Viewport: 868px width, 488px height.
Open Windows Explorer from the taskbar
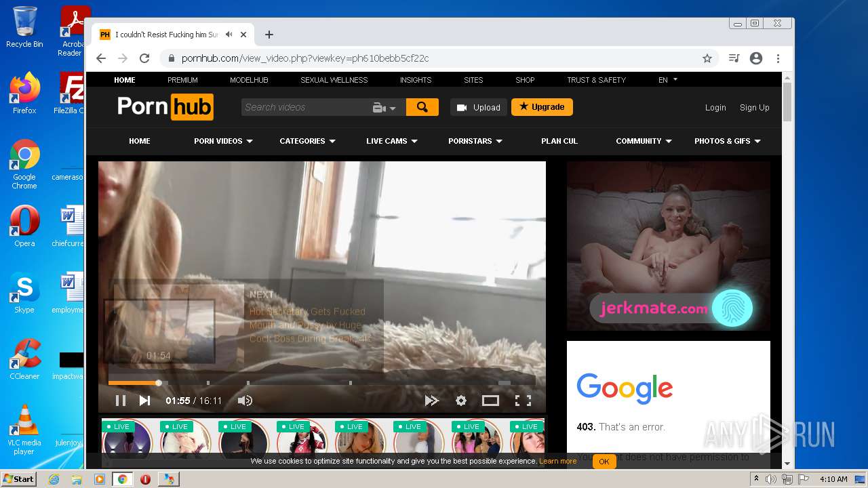click(77, 479)
